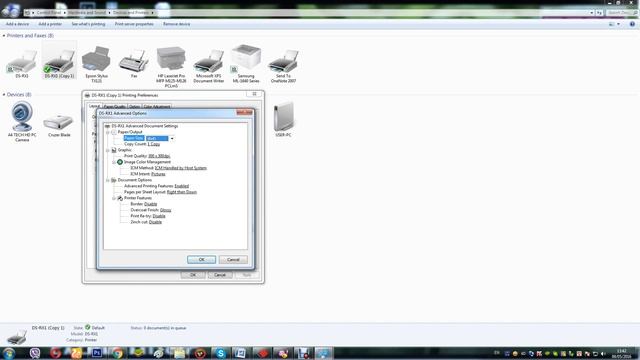Open the address bar history dropdown

(x=591, y=13)
